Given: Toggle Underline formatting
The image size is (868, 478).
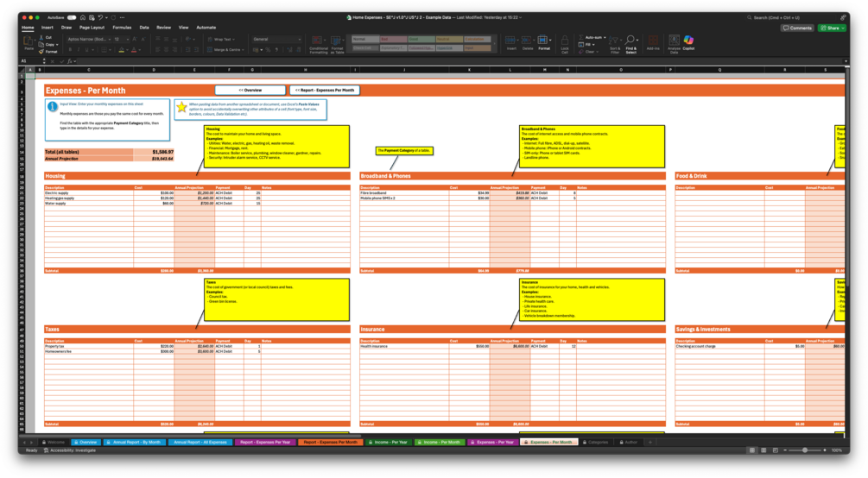Looking at the screenshot, I should (86, 50).
